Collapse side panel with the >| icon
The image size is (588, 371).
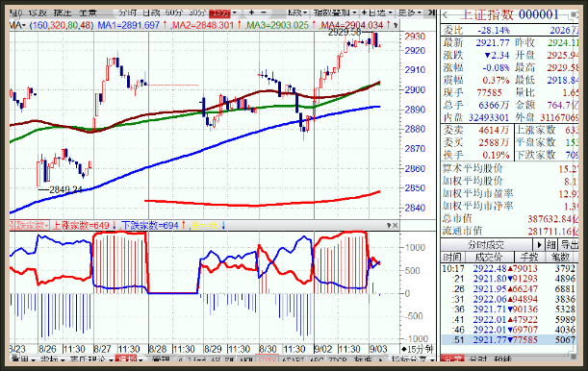pos(432,12)
